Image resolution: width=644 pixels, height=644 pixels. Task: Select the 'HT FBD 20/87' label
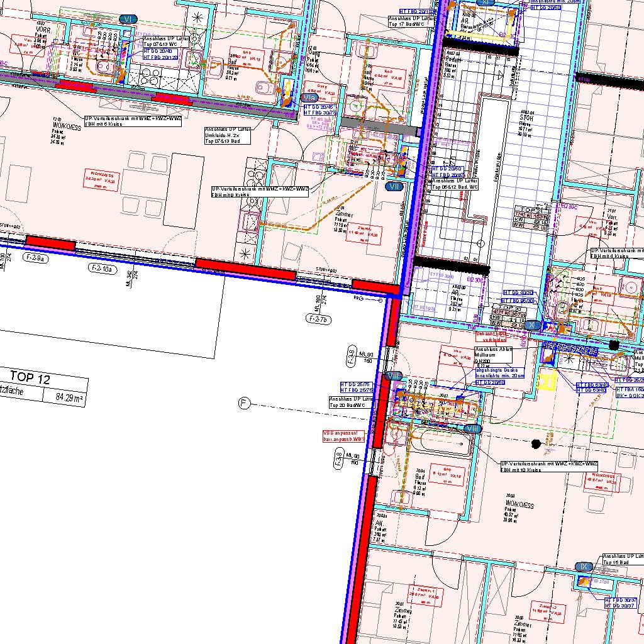(x=448, y=175)
